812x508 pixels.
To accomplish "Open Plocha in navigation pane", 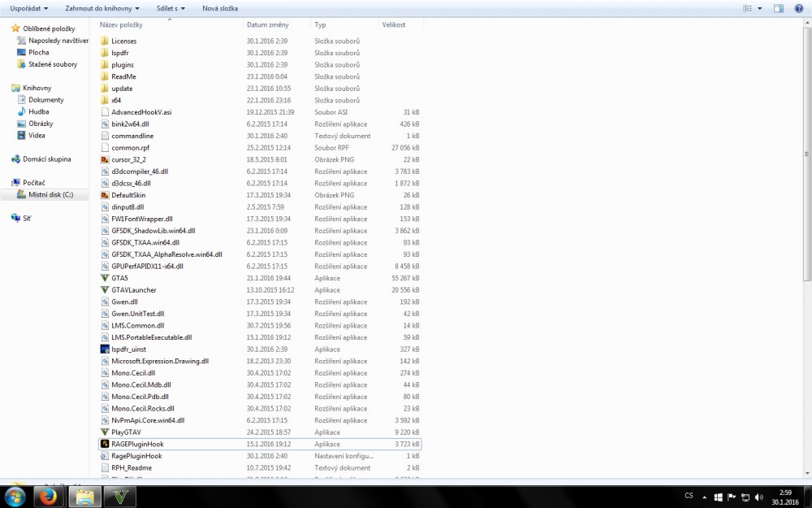I will click(x=39, y=52).
